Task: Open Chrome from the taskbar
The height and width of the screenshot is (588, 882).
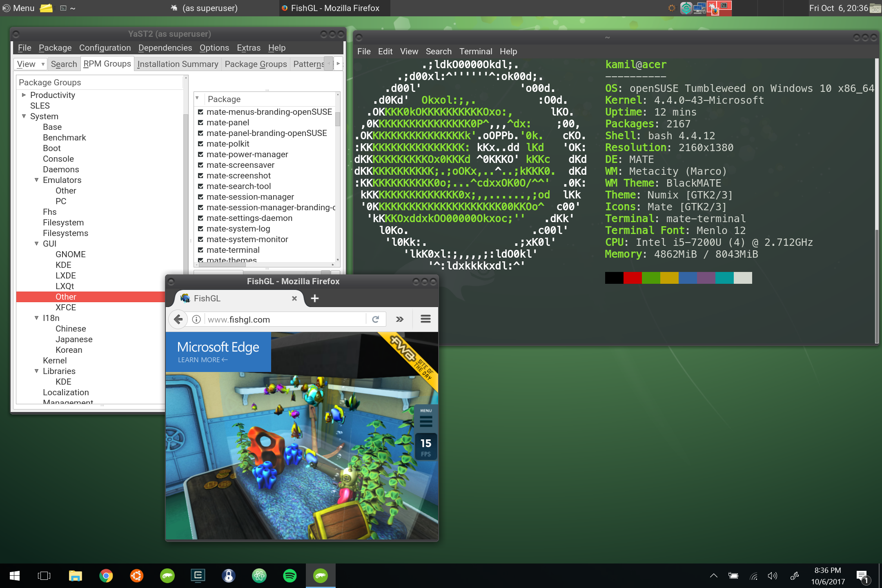Action: coord(106,576)
